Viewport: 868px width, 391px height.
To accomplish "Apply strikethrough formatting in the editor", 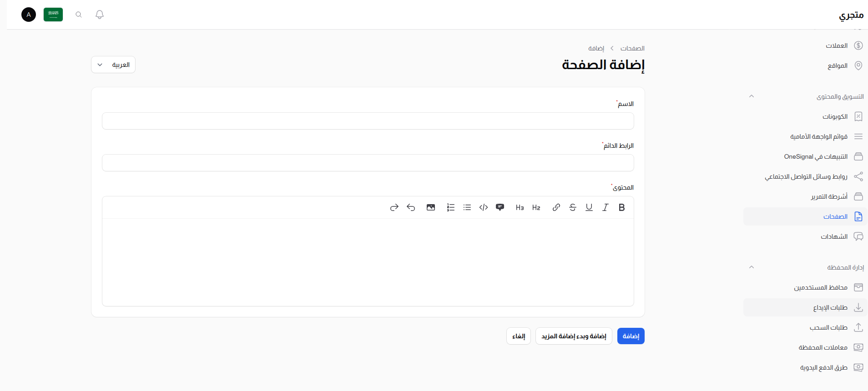I will pos(572,207).
